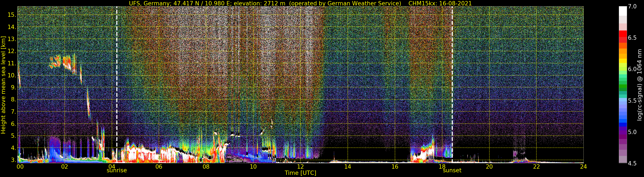This screenshot has width=644, height=177.
Task: Click time axis tick '14'
Action: (x=347, y=166)
